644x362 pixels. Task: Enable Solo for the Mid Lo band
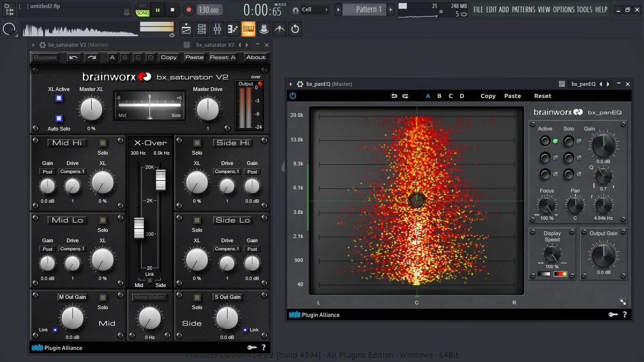coord(103,220)
